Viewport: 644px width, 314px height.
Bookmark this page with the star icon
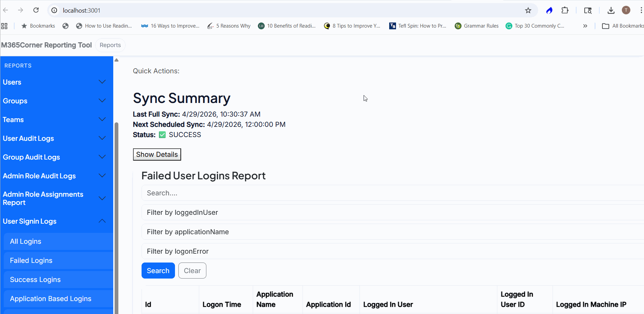pyautogui.click(x=528, y=10)
